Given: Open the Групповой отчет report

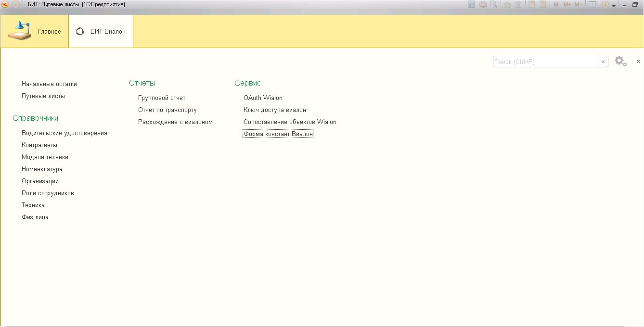Looking at the screenshot, I should click(x=162, y=98).
